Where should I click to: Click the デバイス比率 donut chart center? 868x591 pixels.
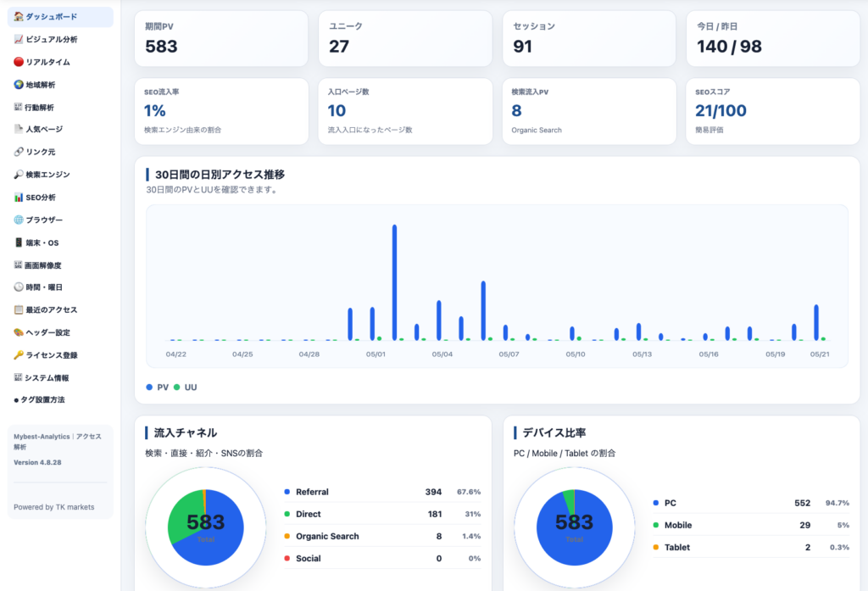coord(574,527)
